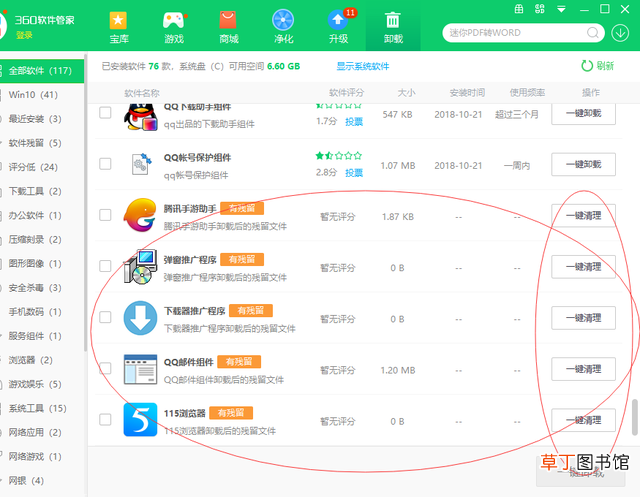The height and width of the screenshot is (497, 640).
Task: Select 游戏娱乐 (5) category
Action: (x=42, y=384)
